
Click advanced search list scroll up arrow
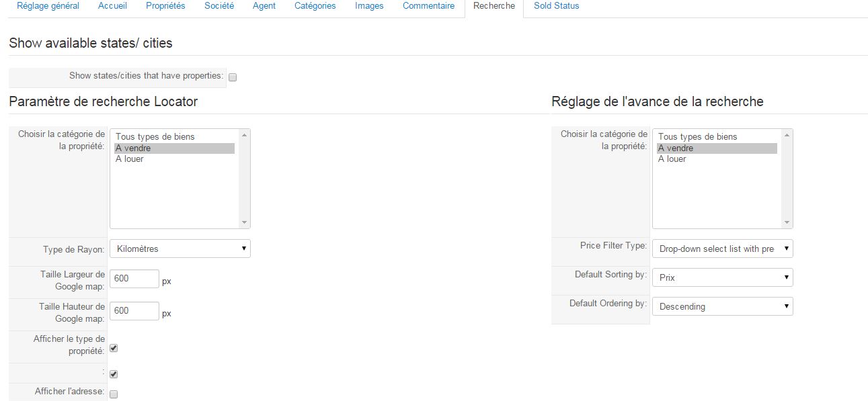(x=787, y=135)
